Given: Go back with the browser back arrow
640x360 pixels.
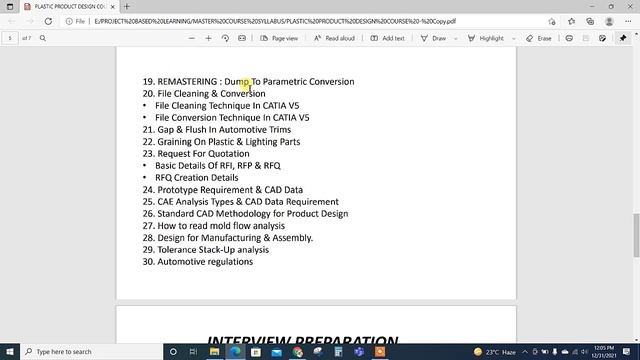Looking at the screenshot, I should pyautogui.click(x=11, y=21).
